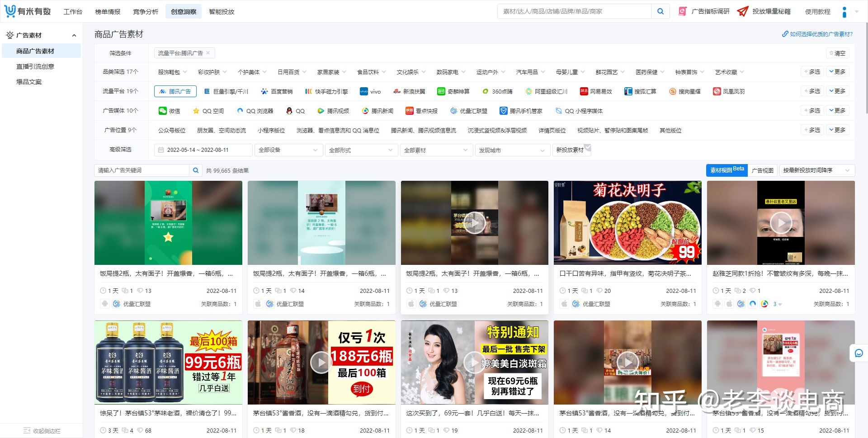The width and height of the screenshot is (868, 438).
Task: Select the vivo platform
Action: click(x=370, y=91)
